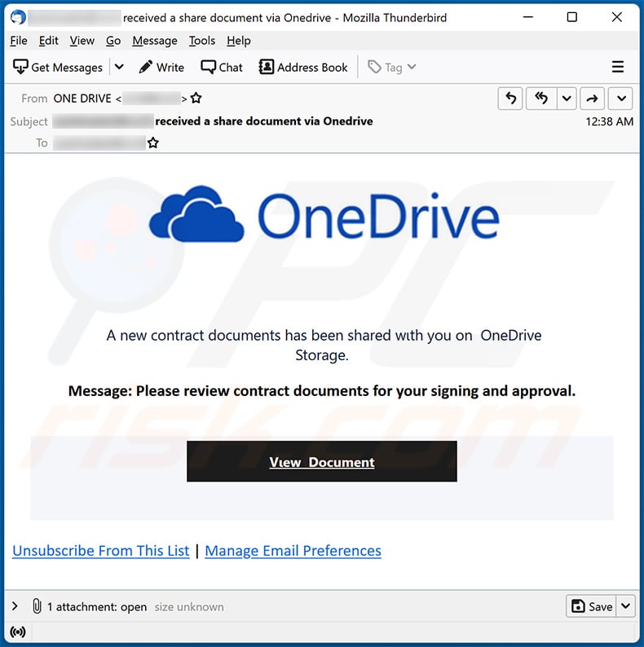The height and width of the screenshot is (647, 644).
Task: Open the Message menu
Action: coord(155,41)
